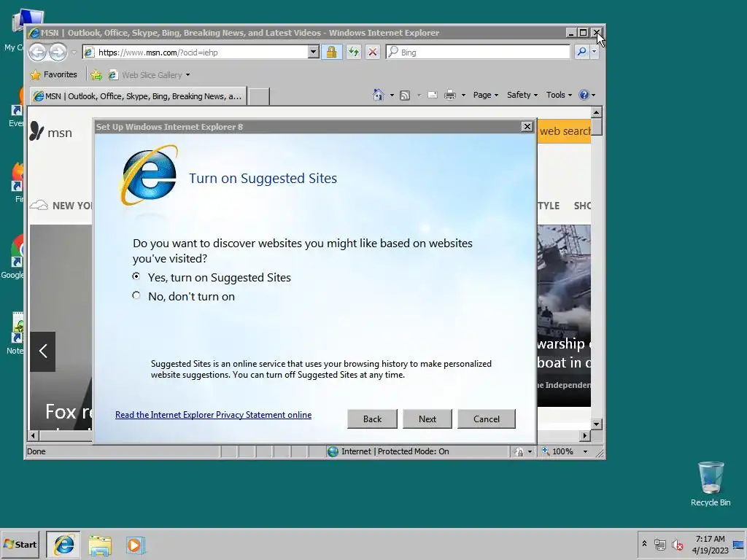Screen dimensions: 747x560
Task: Open Internet Explorer Privacy Statement link
Action: tap(214, 415)
